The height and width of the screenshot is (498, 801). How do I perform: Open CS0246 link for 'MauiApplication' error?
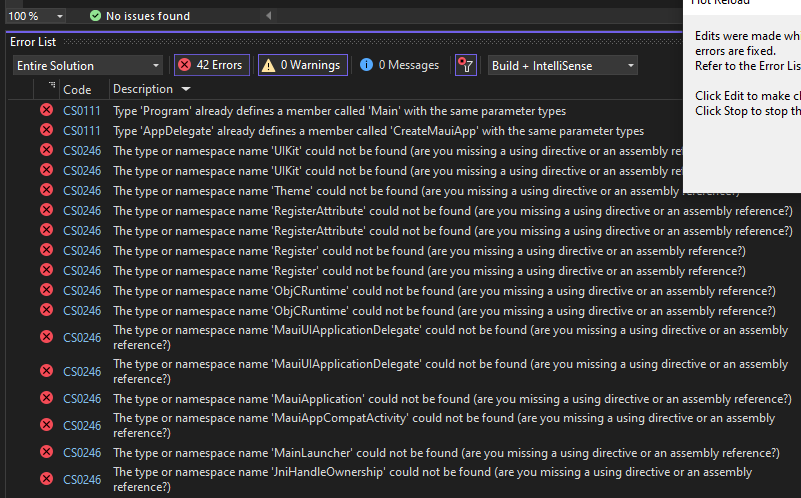(x=82, y=398)
